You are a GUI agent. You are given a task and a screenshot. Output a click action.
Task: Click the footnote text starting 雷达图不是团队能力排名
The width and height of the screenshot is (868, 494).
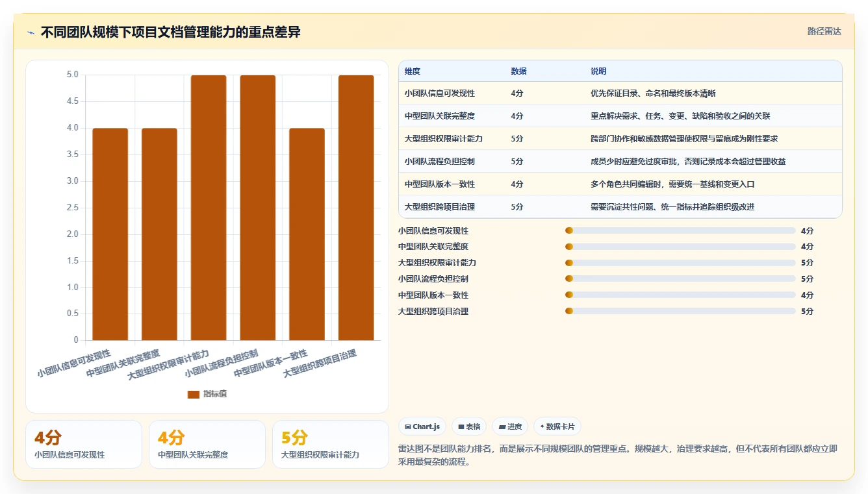618,455
